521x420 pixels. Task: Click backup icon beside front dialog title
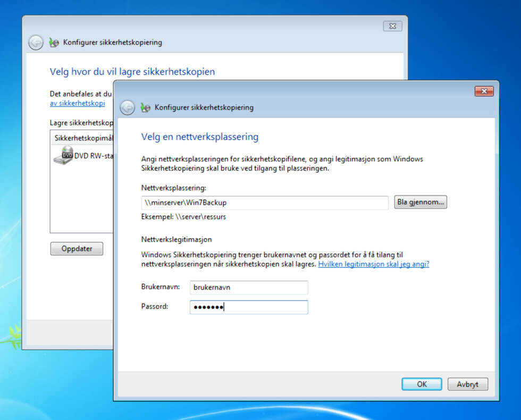(x=145, y=107)
